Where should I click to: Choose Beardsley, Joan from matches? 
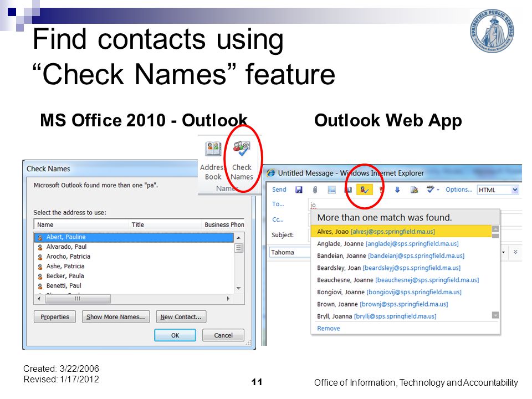[x=401, y=268]
